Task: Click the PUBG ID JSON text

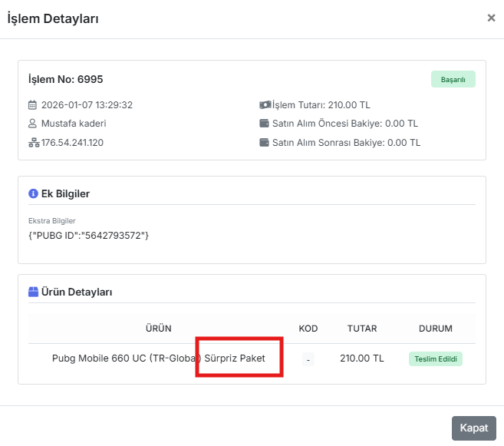Action: pyautogui.click(x=88, y=236)
